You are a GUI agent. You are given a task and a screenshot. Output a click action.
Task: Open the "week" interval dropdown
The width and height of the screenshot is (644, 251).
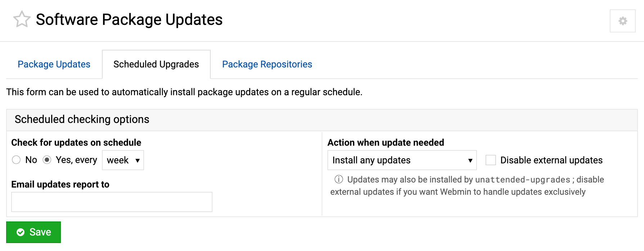(x=123, y=160)
